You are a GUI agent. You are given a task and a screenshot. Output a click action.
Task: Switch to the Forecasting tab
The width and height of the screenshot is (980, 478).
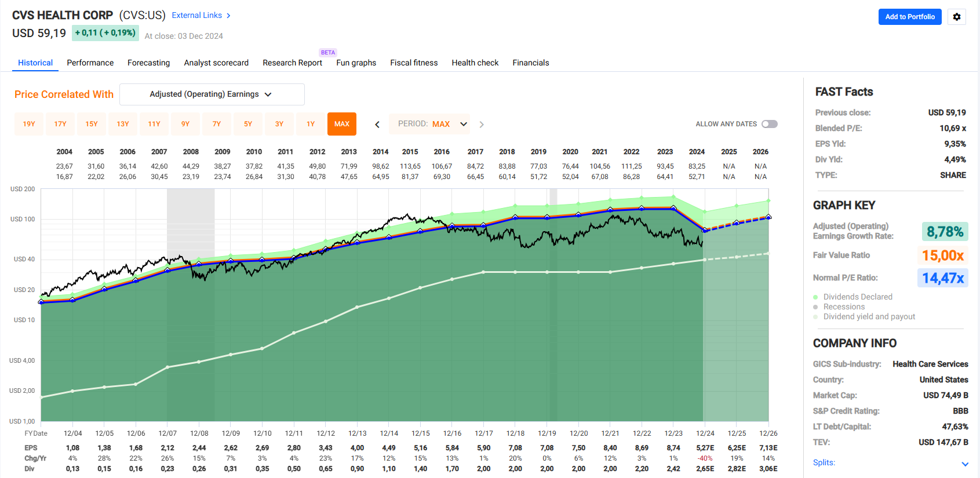[x=148, y=63]
